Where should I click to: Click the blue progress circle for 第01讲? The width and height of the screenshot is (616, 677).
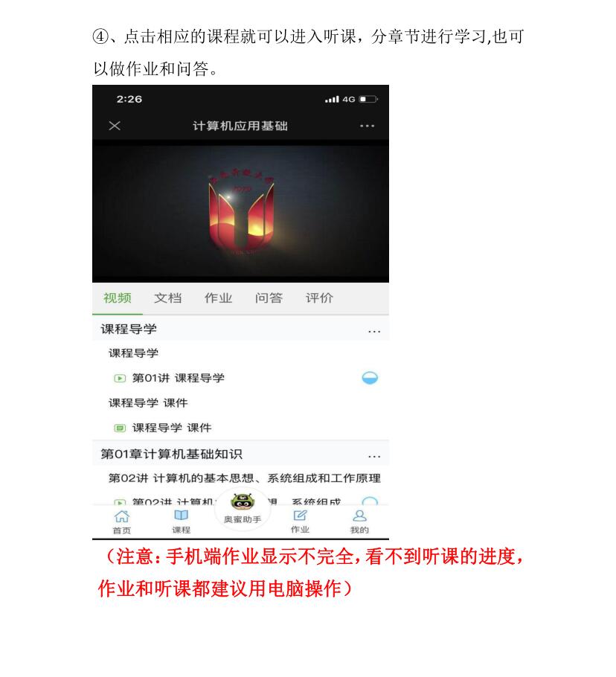point(370,378)
